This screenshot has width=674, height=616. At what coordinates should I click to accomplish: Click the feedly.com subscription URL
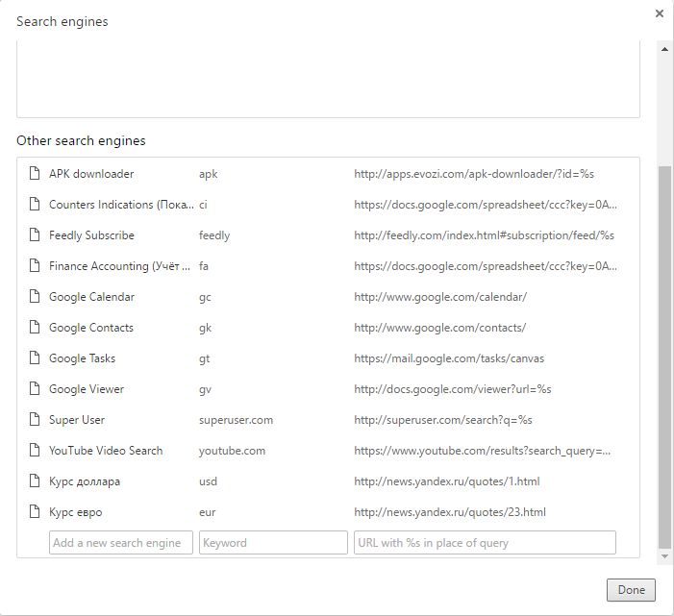(x=484, y=235)
